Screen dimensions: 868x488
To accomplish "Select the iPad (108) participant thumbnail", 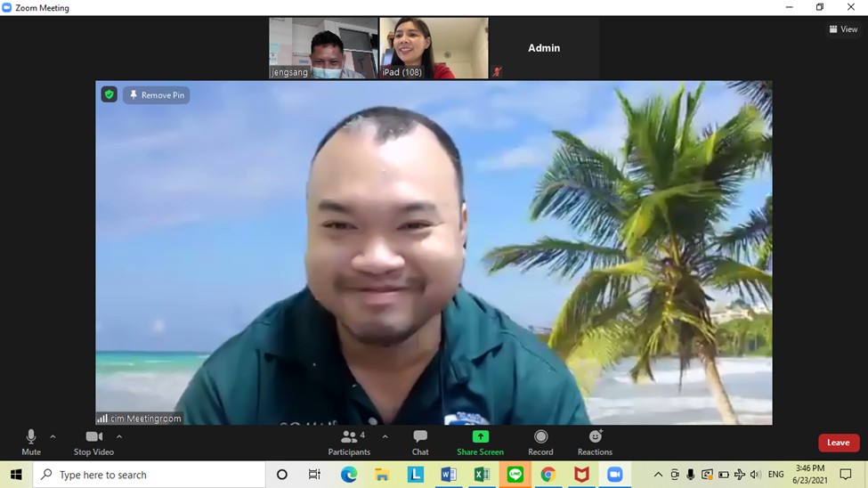I will 434,48.
